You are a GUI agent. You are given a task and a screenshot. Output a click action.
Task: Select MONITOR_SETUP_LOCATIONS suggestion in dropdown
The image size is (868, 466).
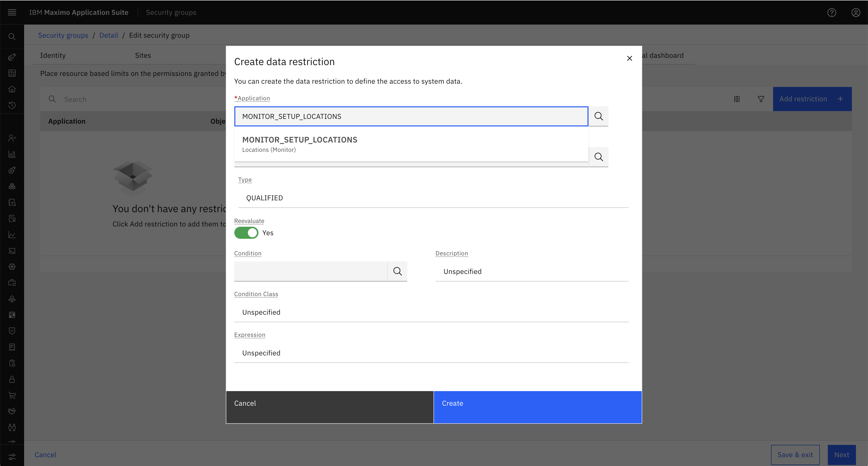[411, 144]
